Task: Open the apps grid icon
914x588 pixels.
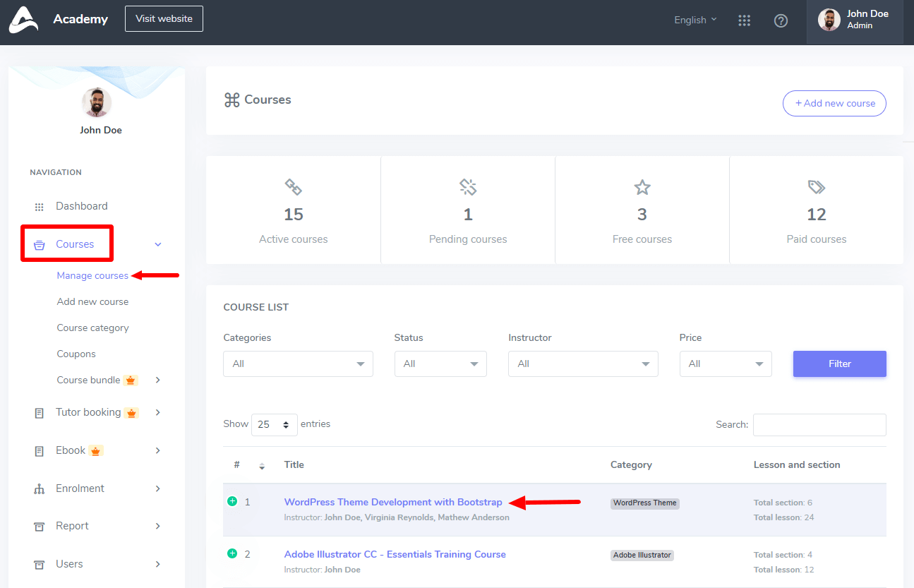Action: point(744,20)
